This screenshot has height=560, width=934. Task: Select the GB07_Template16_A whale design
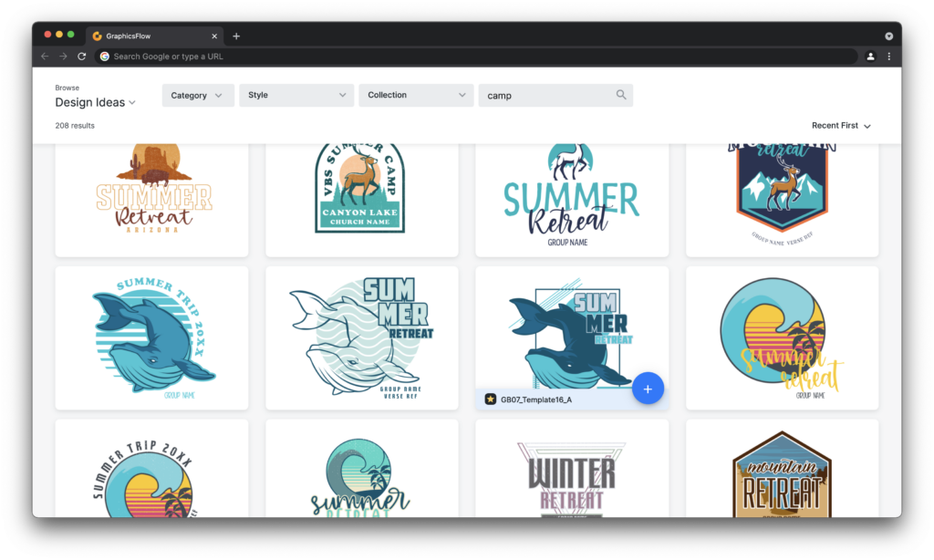[x=572, y=337]
